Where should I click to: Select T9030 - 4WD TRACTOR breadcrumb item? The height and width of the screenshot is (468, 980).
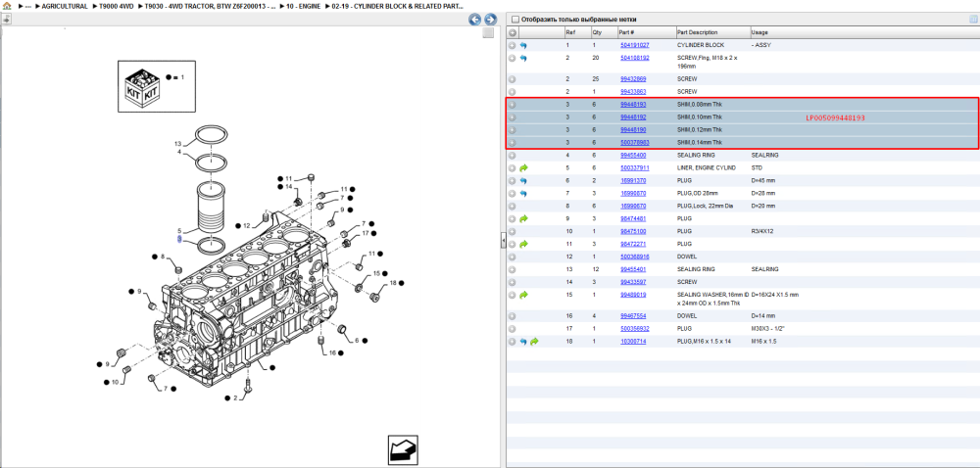tap(210, 6)
